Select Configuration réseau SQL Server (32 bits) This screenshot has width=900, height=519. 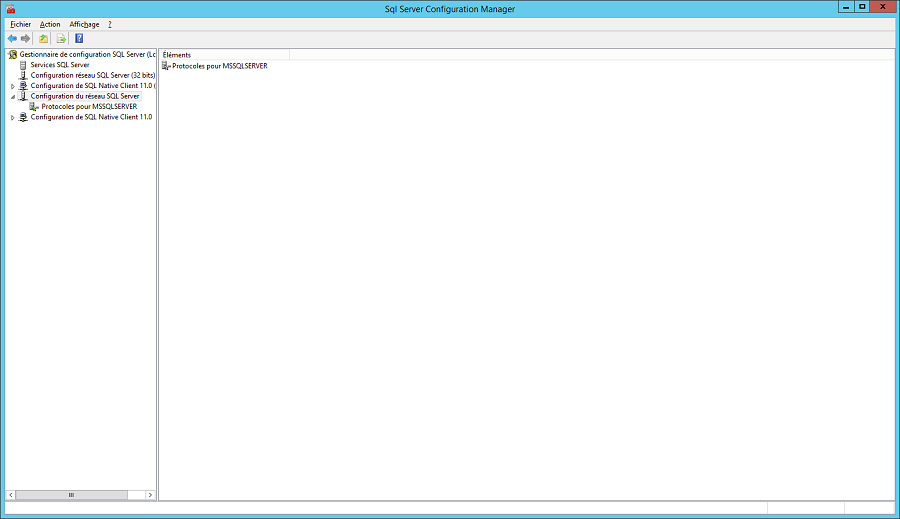tap(92, 75)
